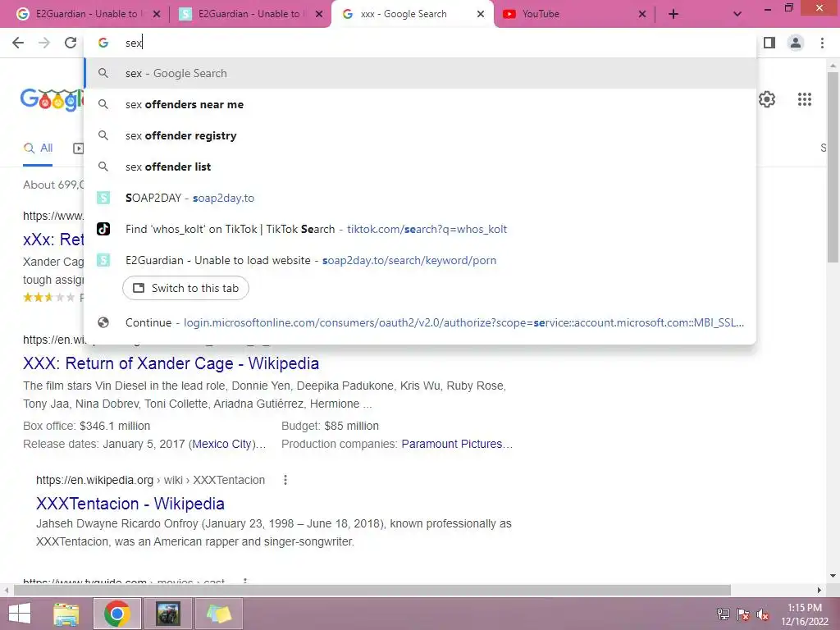This screenshot has width=840, height=630.
Task: Open the clock showing 1:15 PM
Action: [804, 614]
